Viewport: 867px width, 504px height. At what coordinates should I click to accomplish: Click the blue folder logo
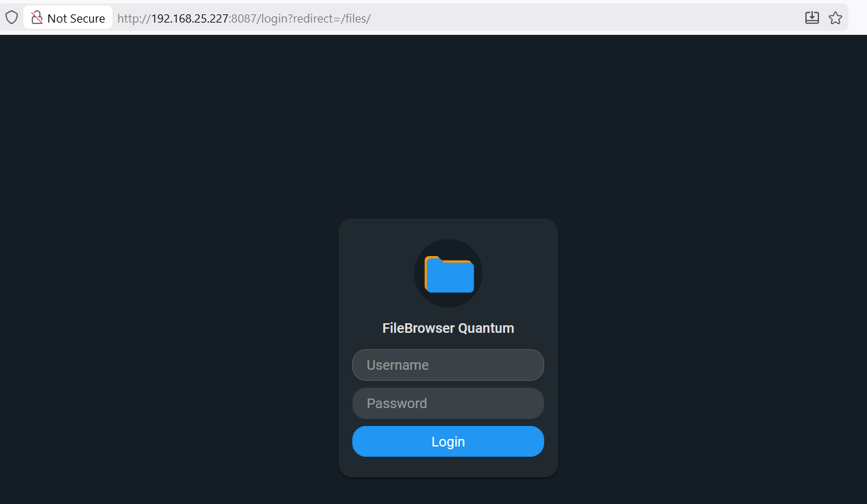coord(450,276)
